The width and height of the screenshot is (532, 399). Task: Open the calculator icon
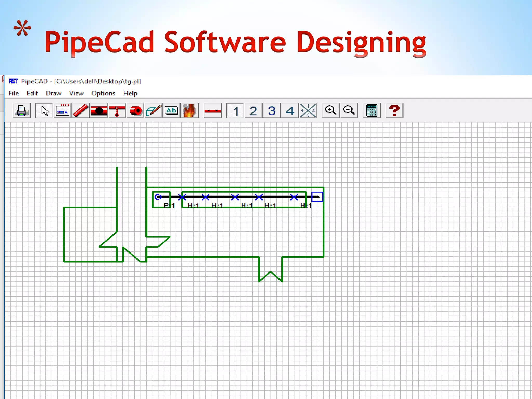(x=371, y=111)
